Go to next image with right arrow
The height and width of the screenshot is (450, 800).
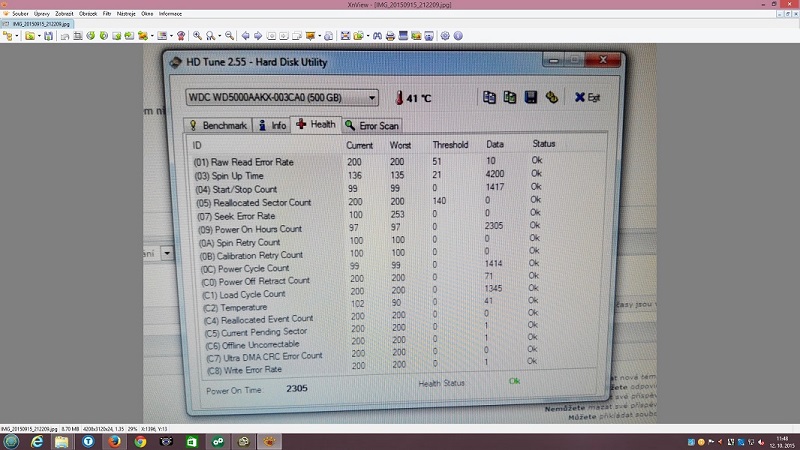[x=258, y=36]
